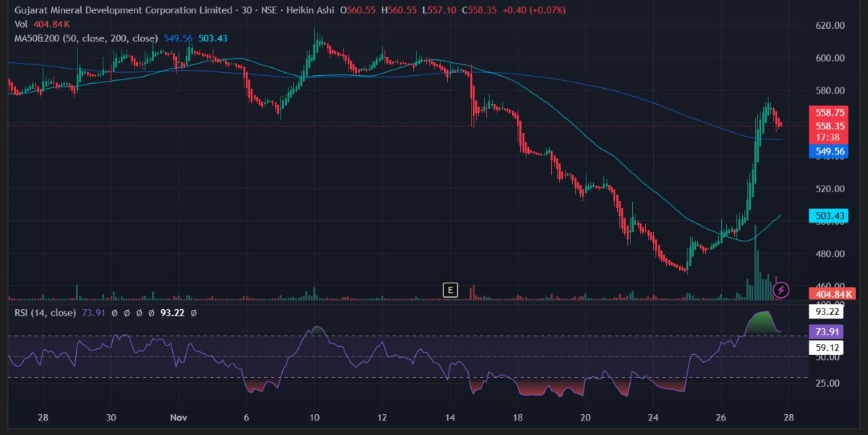
Task: Click date 14 on the time axis
Action: pos(450,418)
